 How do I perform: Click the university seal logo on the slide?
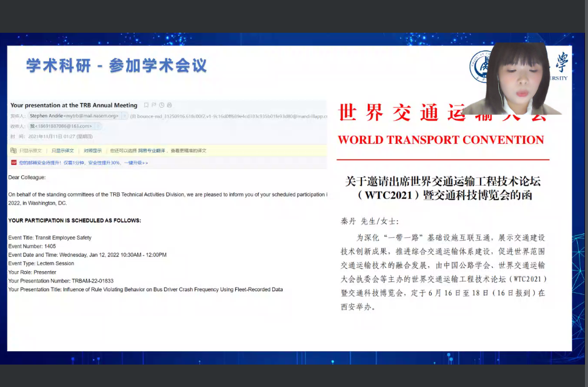(479, 67)
